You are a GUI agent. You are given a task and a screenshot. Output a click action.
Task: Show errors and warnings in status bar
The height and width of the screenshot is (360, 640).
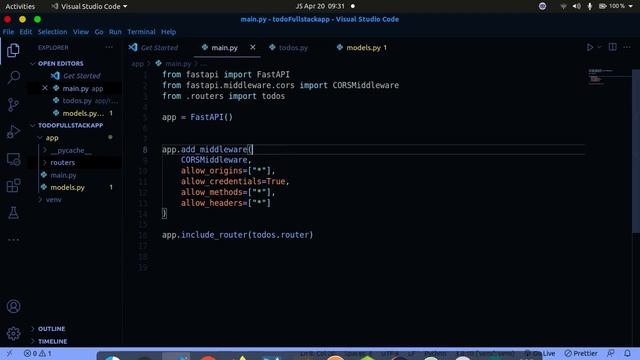click(x=38, y=353)
